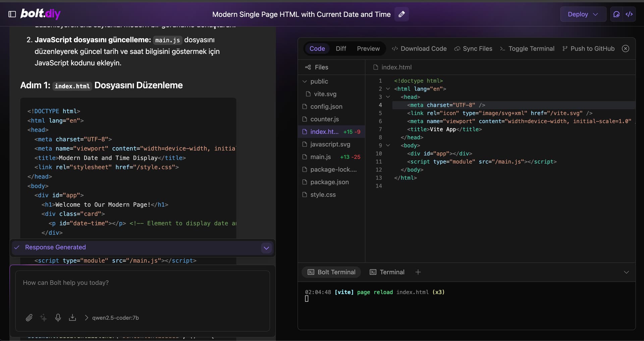Fold the head tag at line 3
The width and height of the screenshot is (644, 341).
(x=388, y=97)
